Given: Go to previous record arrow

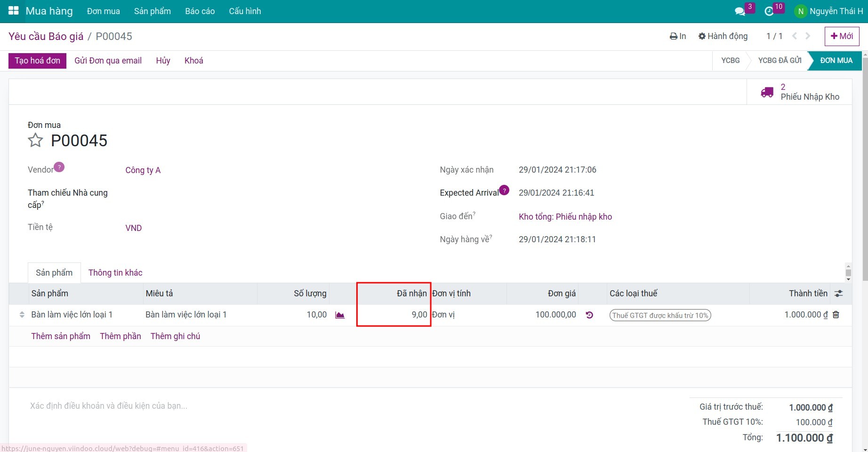Looking at the screenshot, I should point(795,36).
